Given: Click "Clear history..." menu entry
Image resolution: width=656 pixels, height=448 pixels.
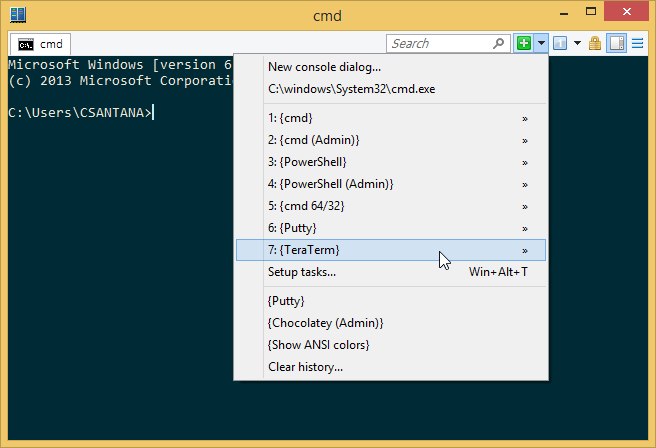Looking at the screenshot, I should 305,367.
